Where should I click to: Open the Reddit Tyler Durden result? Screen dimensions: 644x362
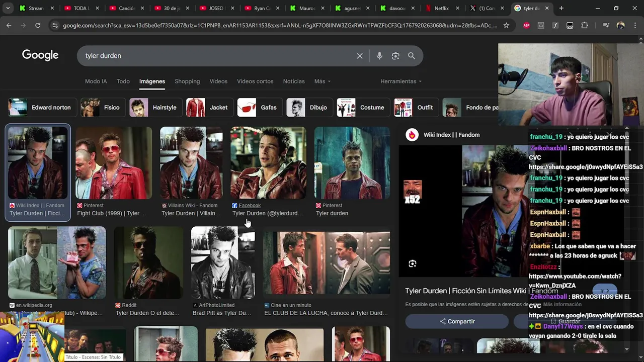[148, 313]
